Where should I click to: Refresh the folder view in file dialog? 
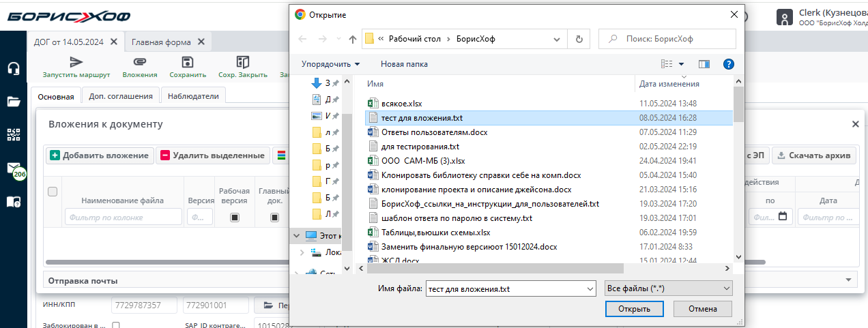(x=579, y=39)
